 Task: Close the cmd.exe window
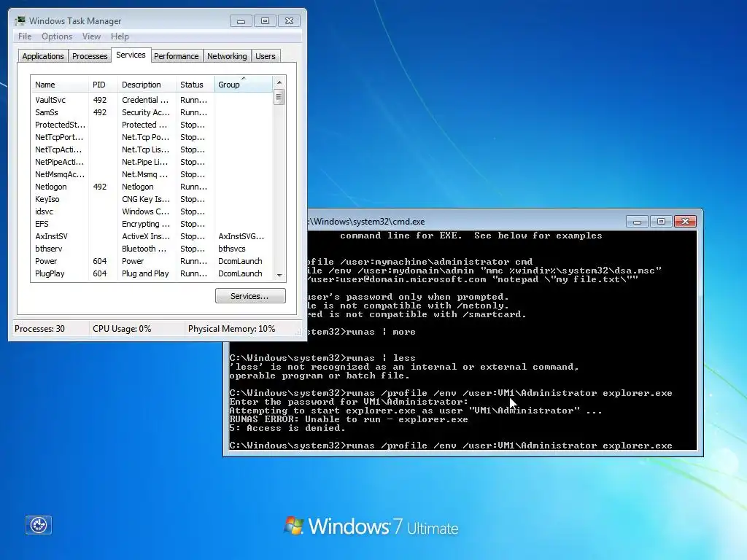click(685, 222)
